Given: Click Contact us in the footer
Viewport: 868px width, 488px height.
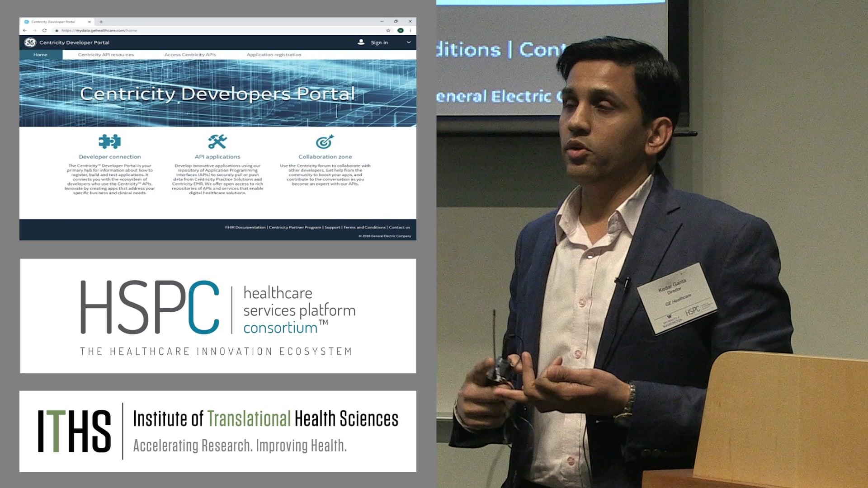Looking at the screenshot, I should 400,228.
